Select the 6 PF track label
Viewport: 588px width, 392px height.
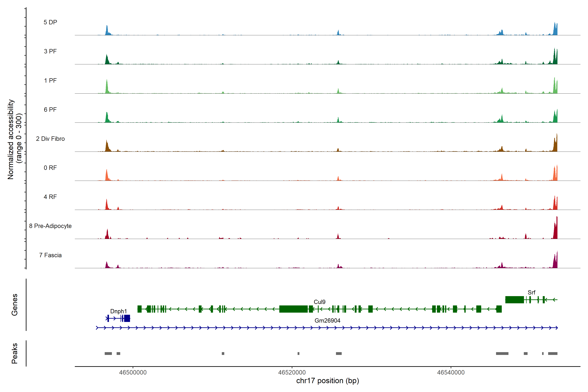(x=50, y=109)
